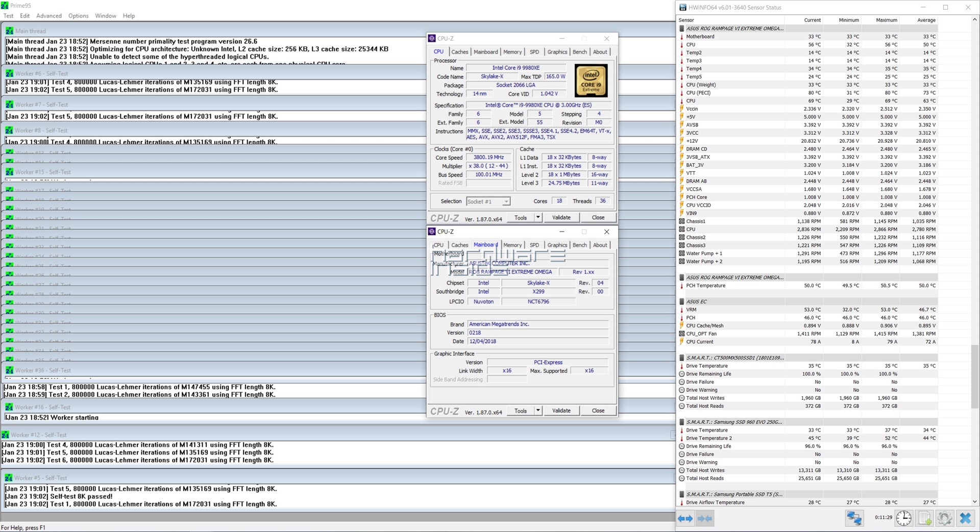Screen dimensions: 980x532
Task: Expand Tools arrow in the Mainboard window
Action: click(538, 411)
